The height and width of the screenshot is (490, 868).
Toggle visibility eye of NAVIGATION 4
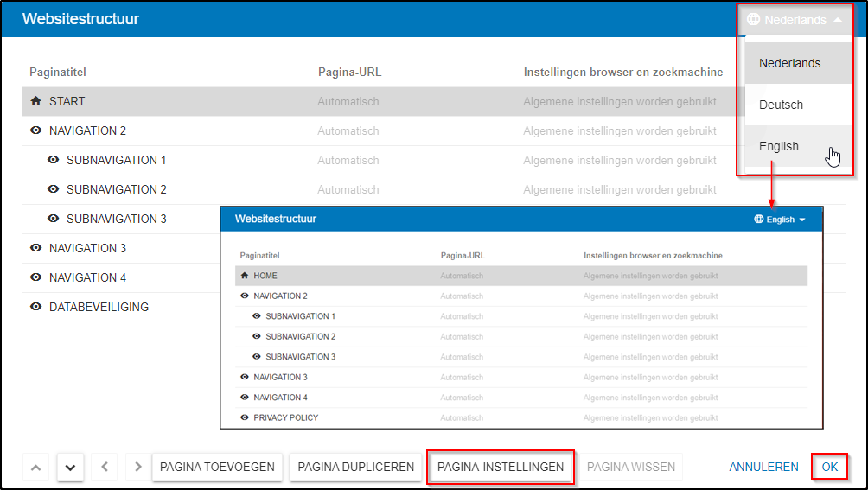tap(35, 277)
